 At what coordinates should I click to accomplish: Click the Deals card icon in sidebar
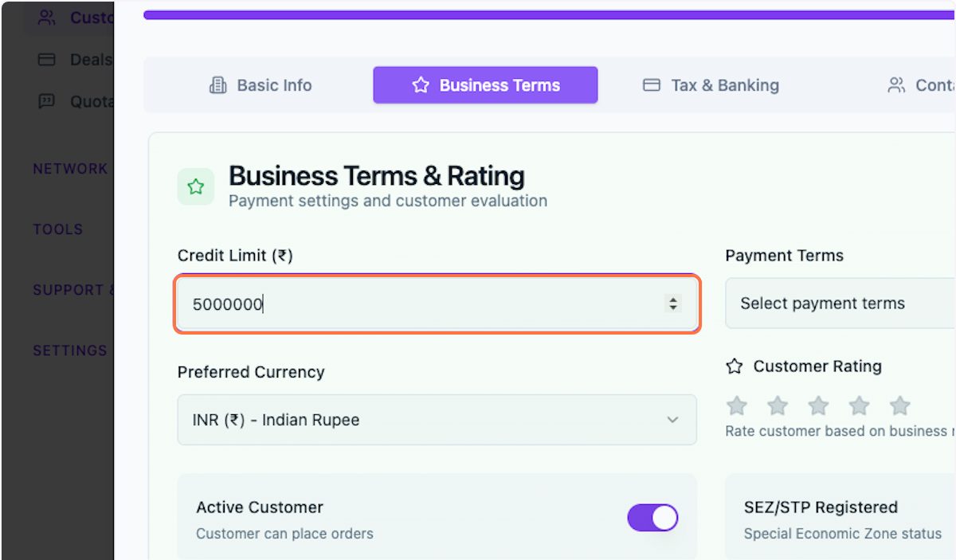coord(45,59)
